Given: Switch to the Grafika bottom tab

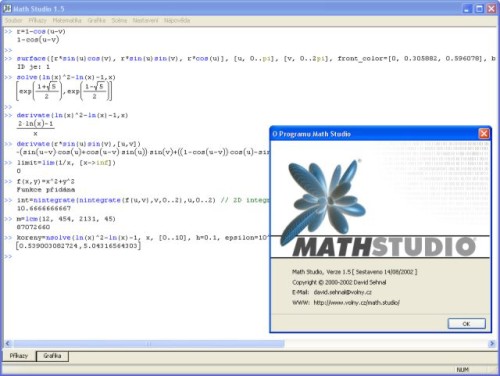Looking at the screenshot, I should point(52,356).
